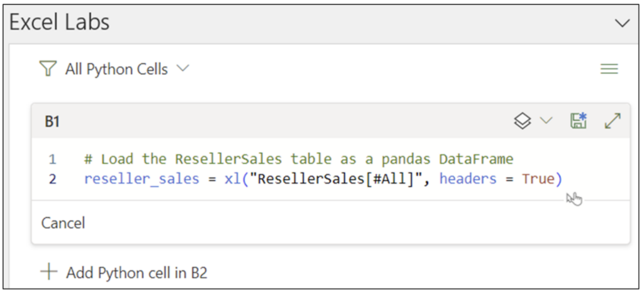Image resolution: width=644 pixels, height=293 pixels.
Task: Click the Excel Labs pane title
Action: pyautogui.click(x=60, y=23)
